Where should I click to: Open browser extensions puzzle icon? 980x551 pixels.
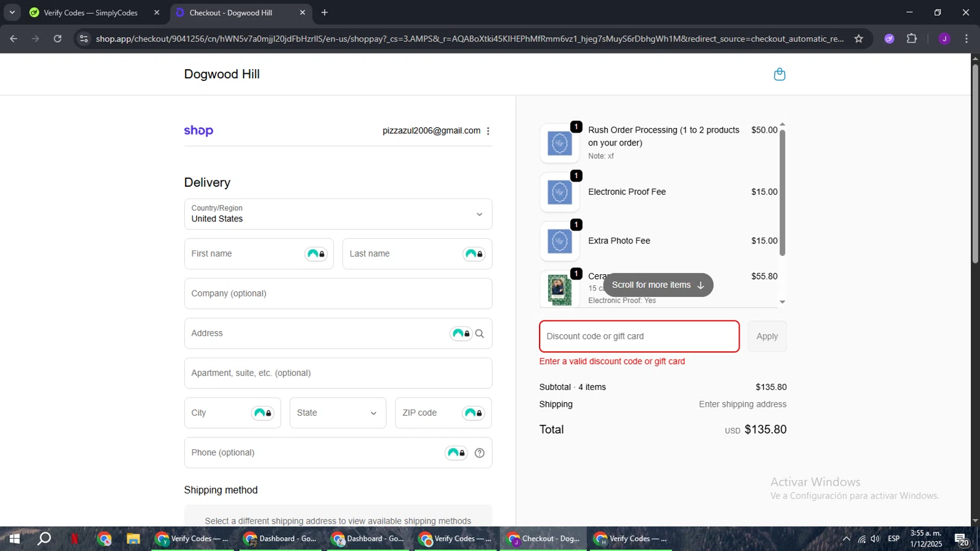coord(912,39)
